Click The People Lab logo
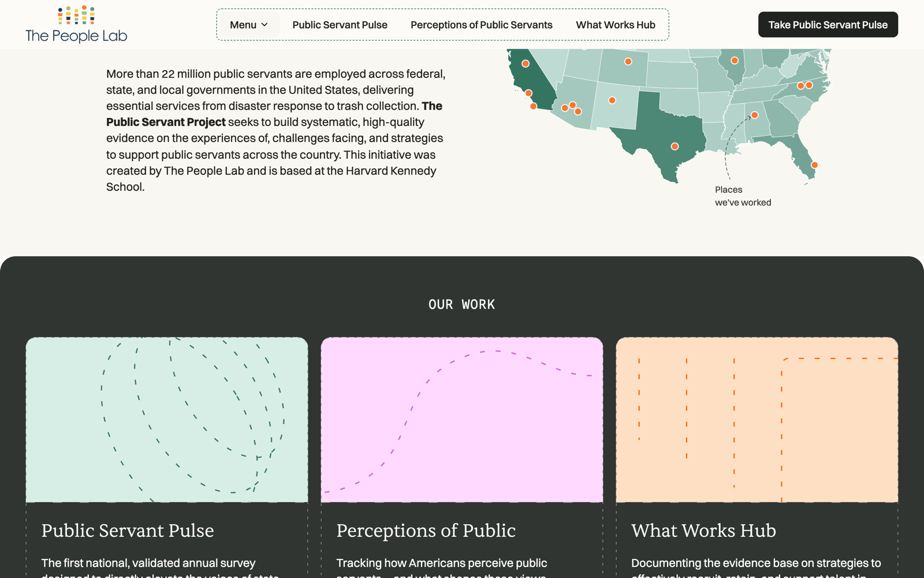This screenshot has width=924, height=578. (x=76, y=24)
